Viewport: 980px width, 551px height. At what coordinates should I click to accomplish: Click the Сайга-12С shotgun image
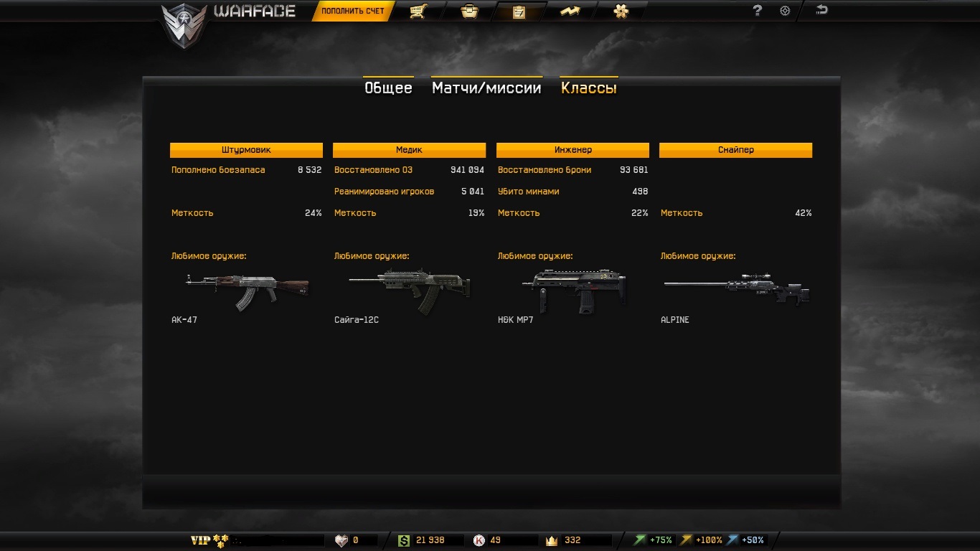coord(409,291)
